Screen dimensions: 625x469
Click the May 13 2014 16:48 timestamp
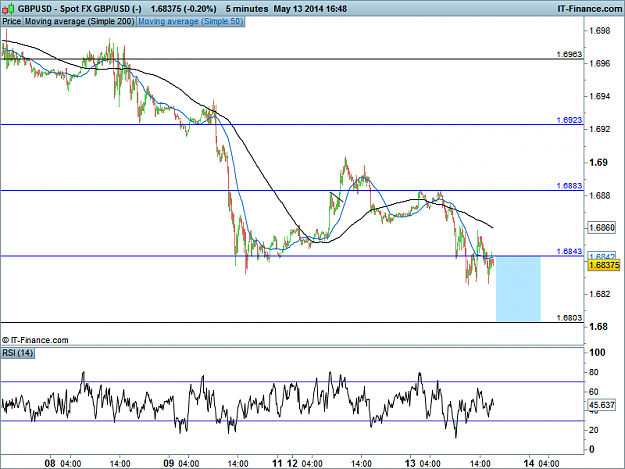tap(310, 9)
